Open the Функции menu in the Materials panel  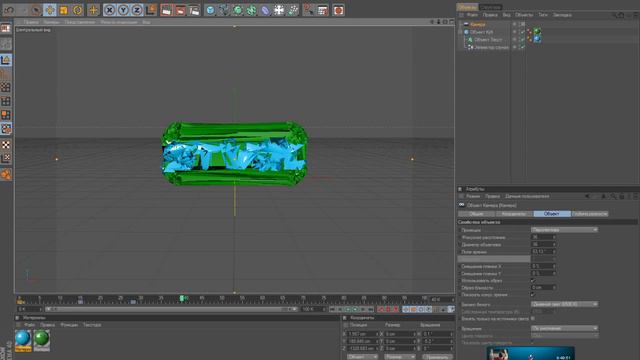point(69,325)
